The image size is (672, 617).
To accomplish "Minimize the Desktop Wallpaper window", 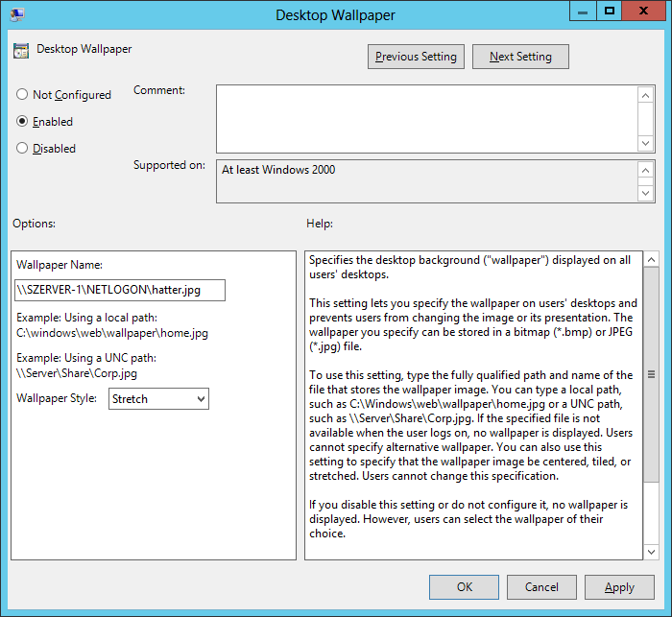I will (583, 12).
